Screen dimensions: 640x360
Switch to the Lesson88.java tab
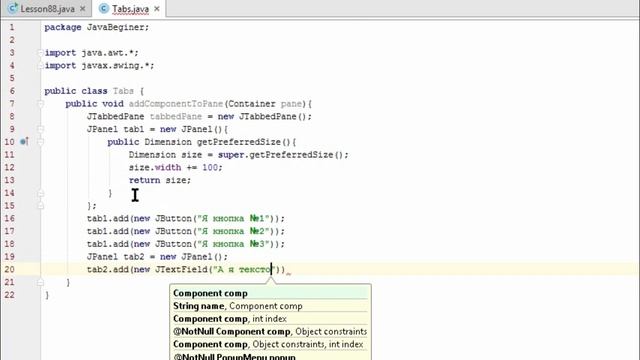pos(47,9)
